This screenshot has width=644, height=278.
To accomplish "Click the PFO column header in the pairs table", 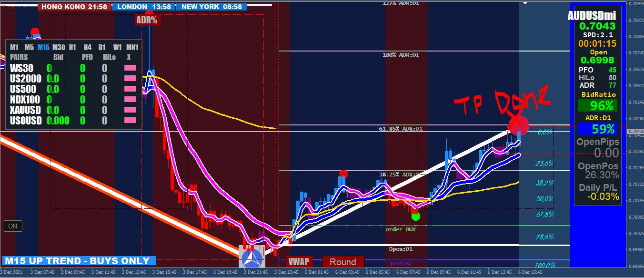I will tap(87, 57).
